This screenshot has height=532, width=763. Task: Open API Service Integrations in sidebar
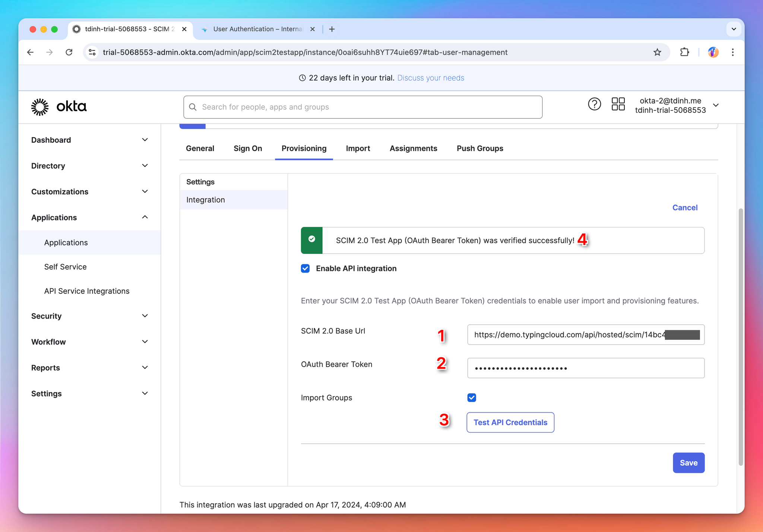[x=87, y=291]
